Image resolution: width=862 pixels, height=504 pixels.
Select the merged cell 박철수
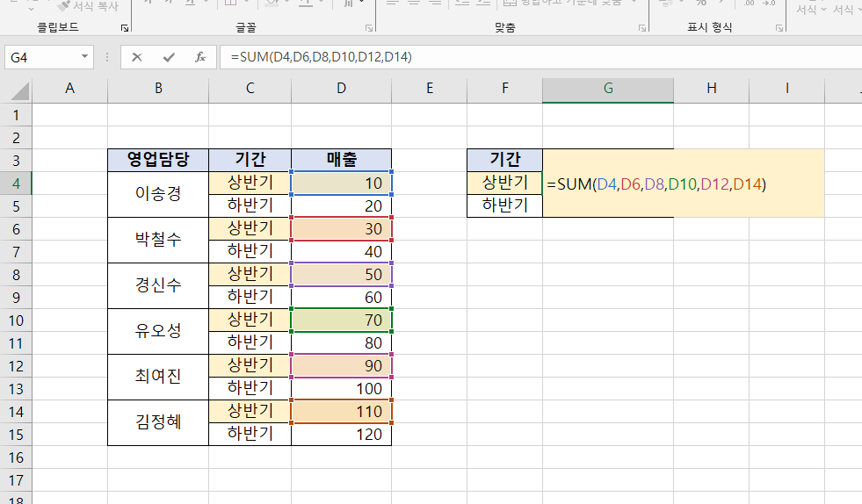[158, 240]
